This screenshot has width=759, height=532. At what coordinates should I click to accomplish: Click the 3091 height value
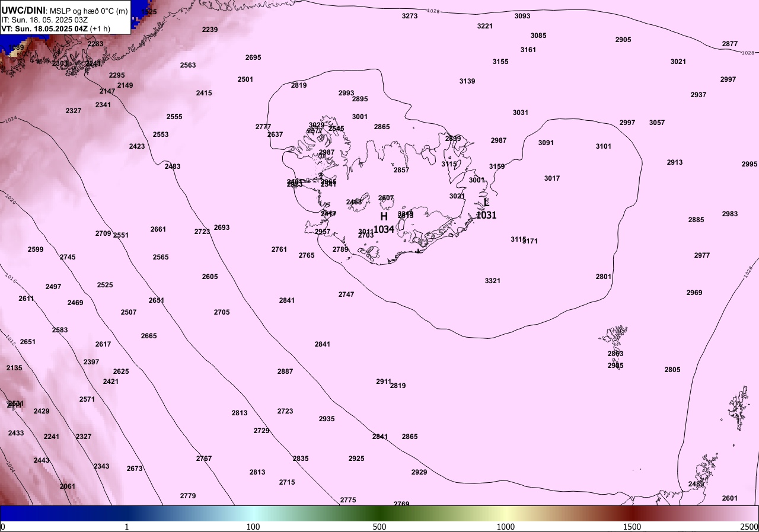[546, 143]
